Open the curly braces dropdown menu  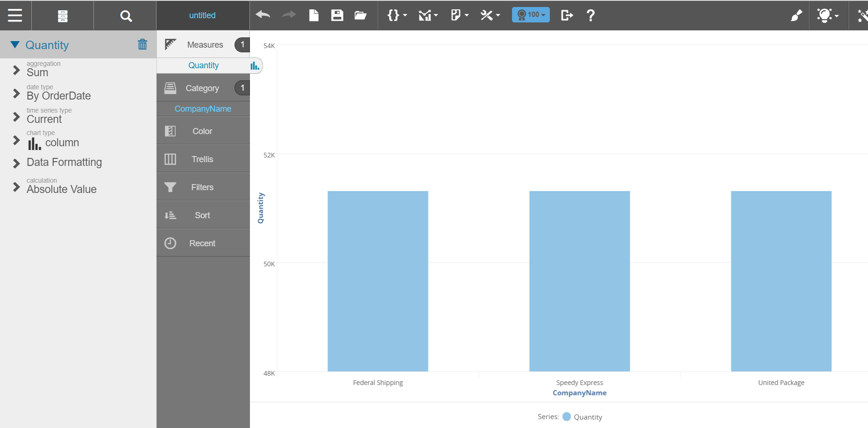[397, 15]
